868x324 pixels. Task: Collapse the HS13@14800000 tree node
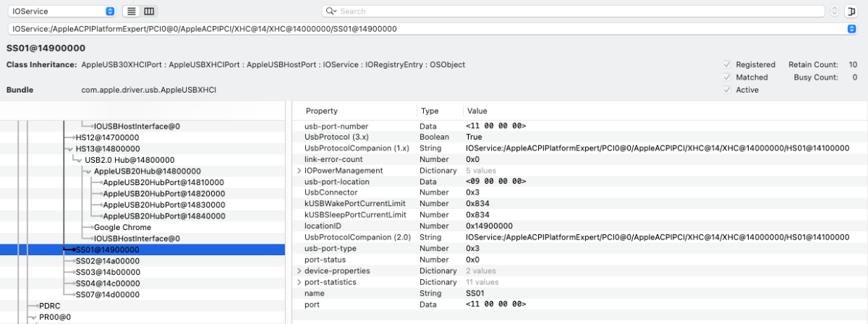[x=69, y=148]
